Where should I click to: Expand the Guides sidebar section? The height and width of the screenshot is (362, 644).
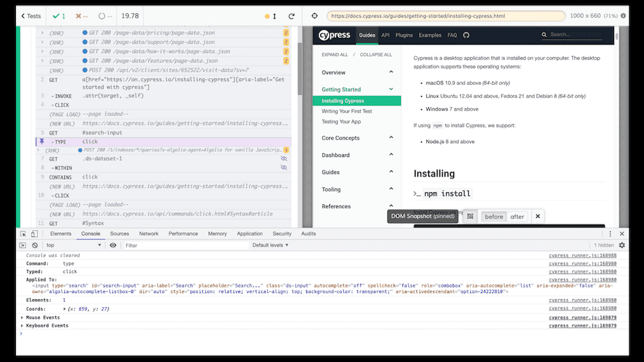(357, 172)
